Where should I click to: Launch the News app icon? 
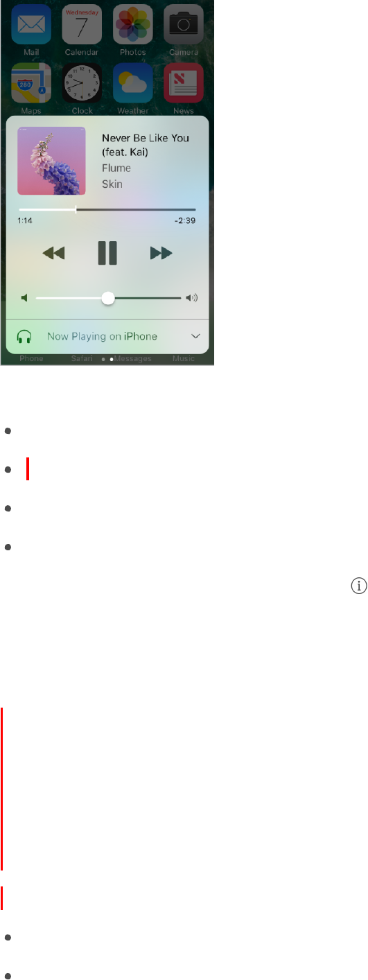click(184, 83)
